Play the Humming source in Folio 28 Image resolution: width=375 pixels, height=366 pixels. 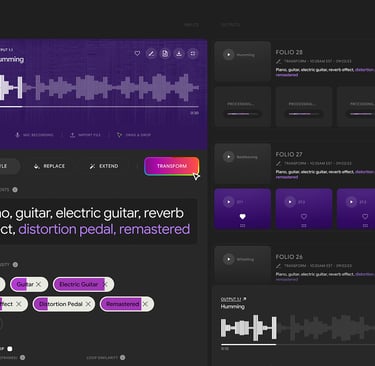228,54
